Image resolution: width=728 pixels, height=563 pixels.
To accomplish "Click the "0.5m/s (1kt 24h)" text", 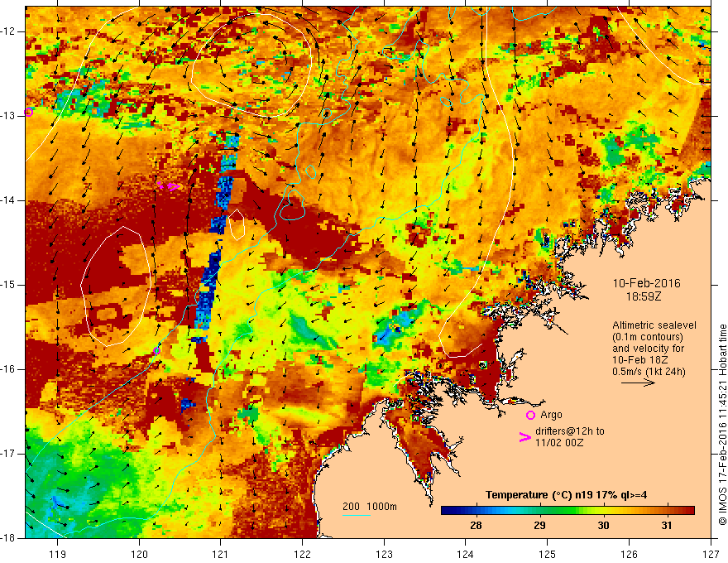I will click(649, 371).
